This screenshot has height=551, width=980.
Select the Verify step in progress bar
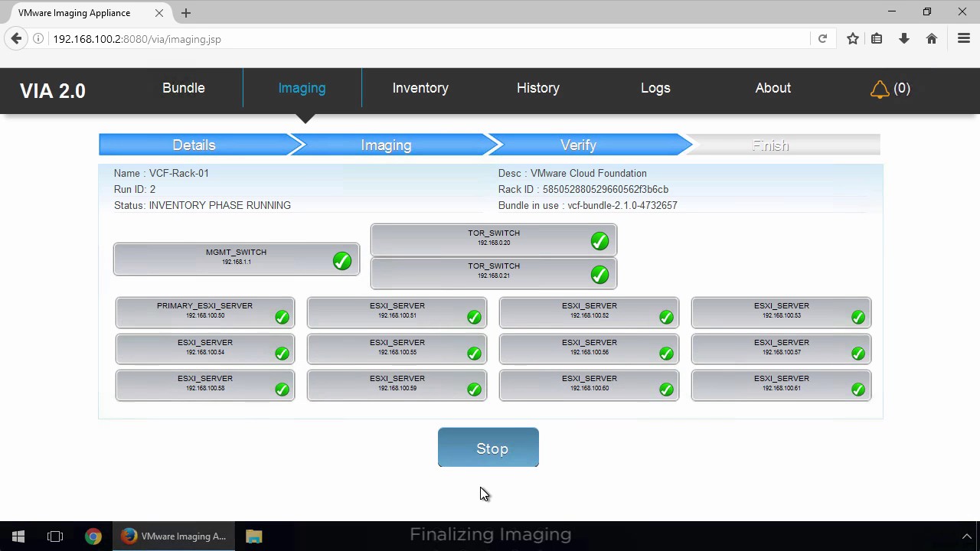pos(578,145)
